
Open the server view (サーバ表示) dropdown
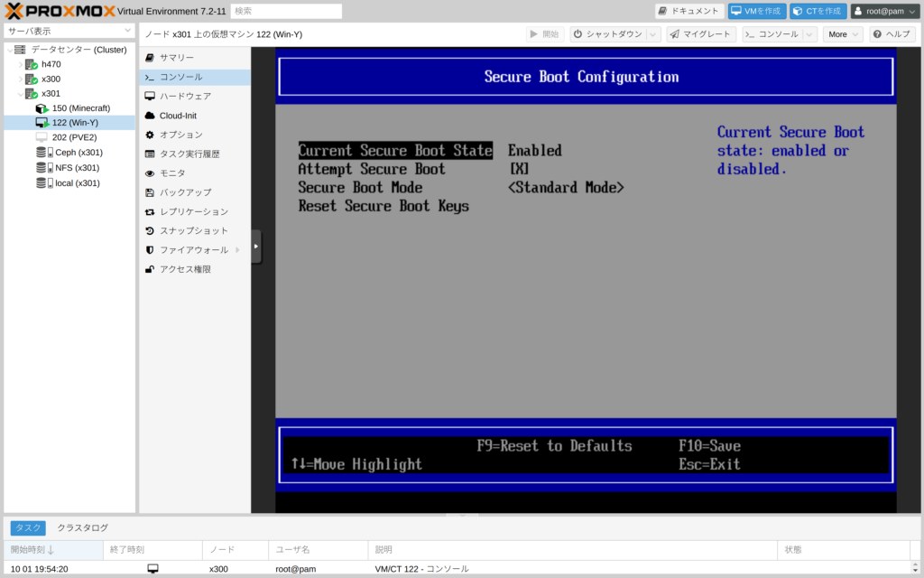[69, 31]
